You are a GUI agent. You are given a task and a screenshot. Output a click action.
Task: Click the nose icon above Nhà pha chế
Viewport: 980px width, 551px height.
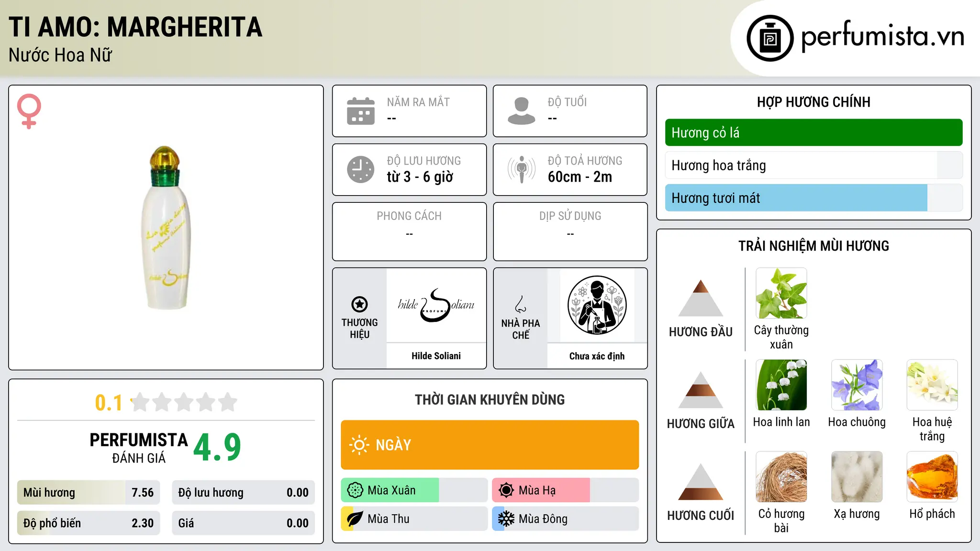coord(521,304)
